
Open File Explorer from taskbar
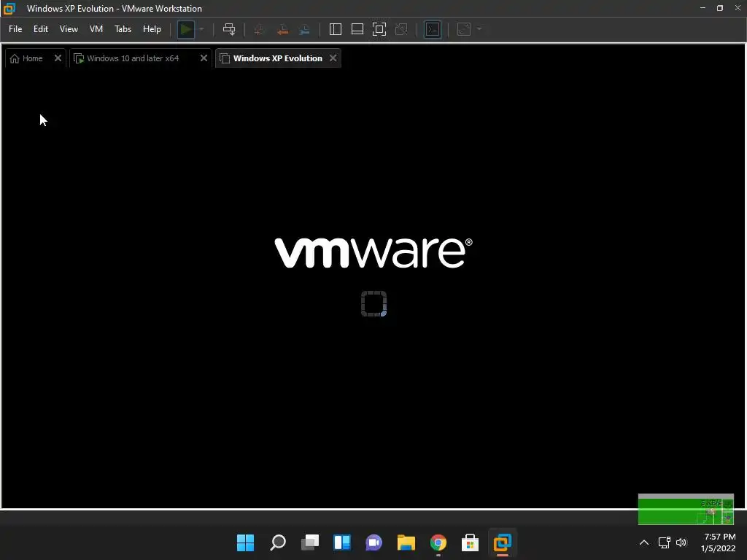coord(406,542)
